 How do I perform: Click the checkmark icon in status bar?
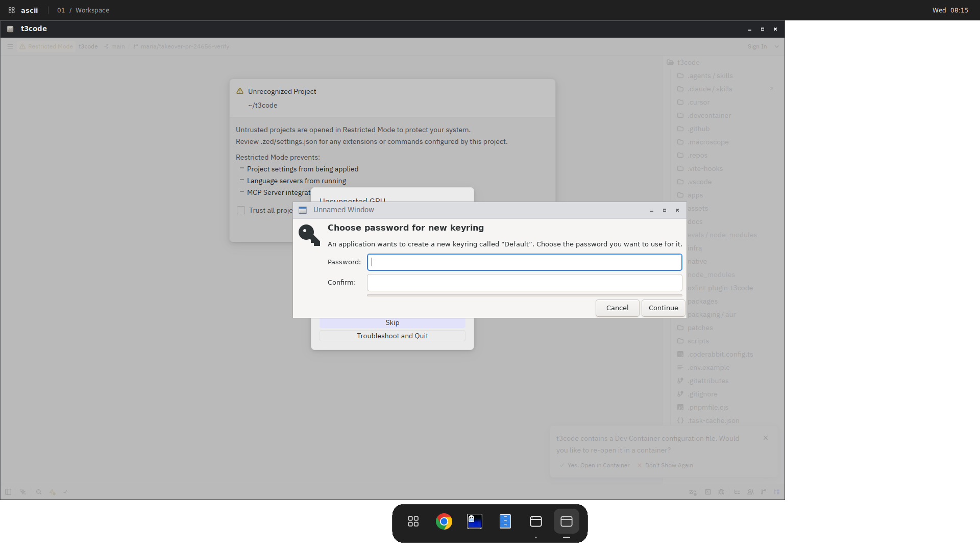click(65, 492)
